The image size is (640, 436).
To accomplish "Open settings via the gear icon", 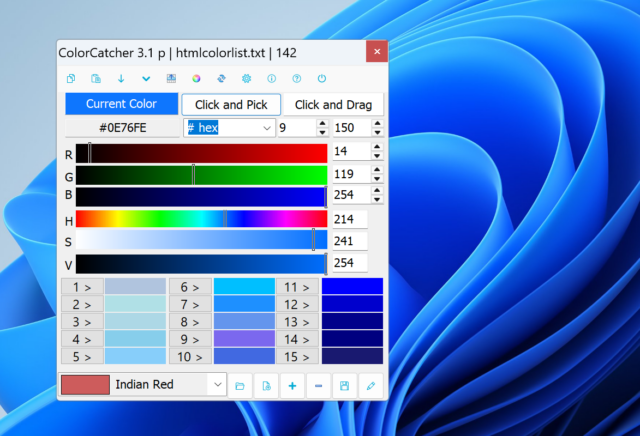I will [247, 78].
